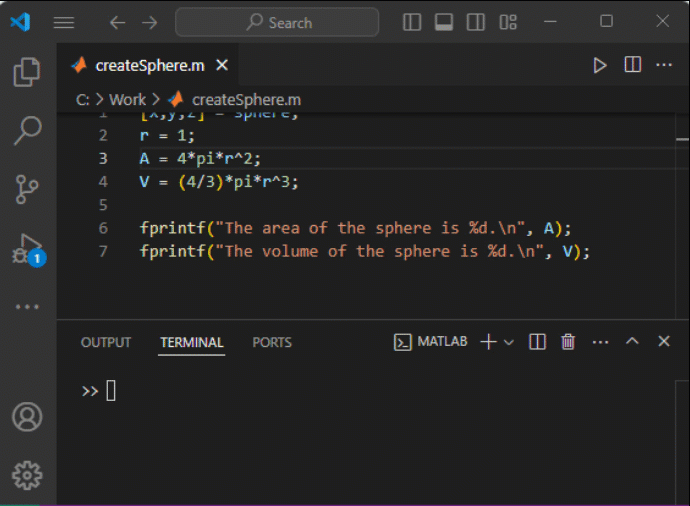The height and width of the screenshot is (506, 690).
Task: Switch to the TERMINAL panel tab
Action: (x=191, y=342)
